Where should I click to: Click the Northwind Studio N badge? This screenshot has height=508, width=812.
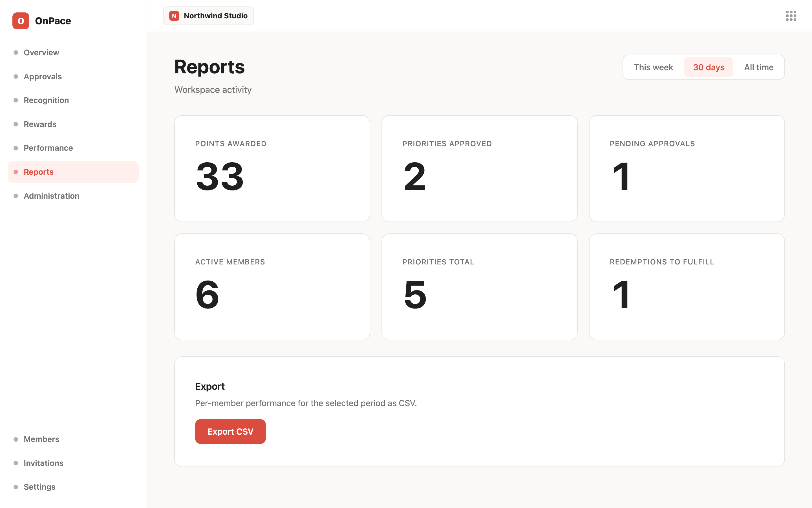(174, 16)
